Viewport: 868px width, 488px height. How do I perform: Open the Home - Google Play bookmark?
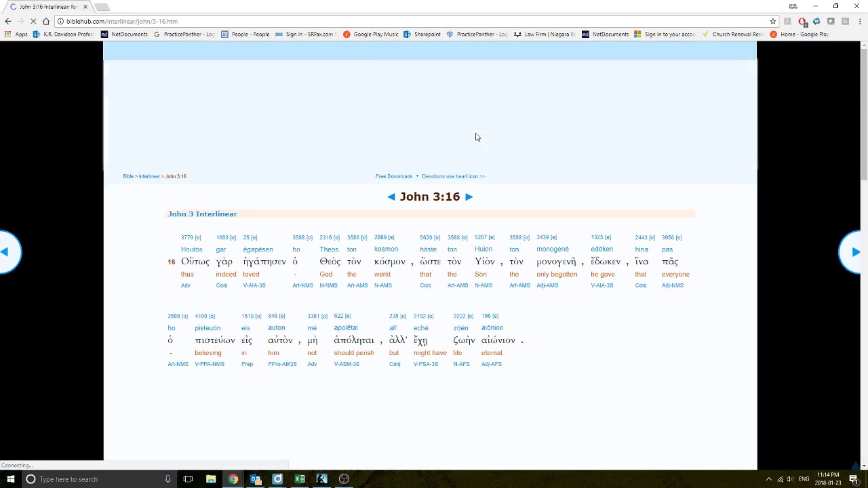[x=800, y=34]
